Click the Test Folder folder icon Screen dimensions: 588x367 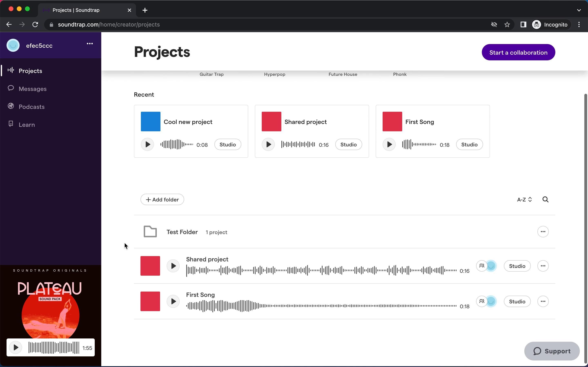pos(150,232)
